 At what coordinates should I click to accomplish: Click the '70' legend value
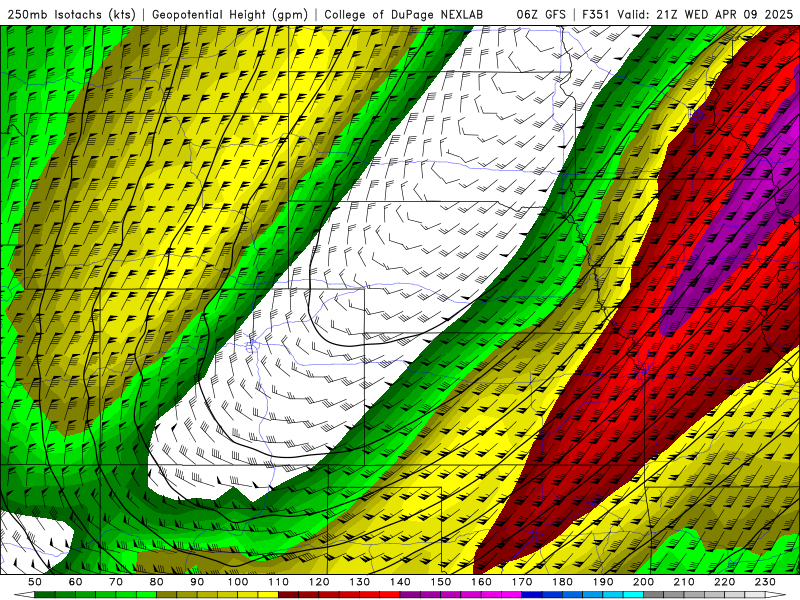[x=116, y=582]
